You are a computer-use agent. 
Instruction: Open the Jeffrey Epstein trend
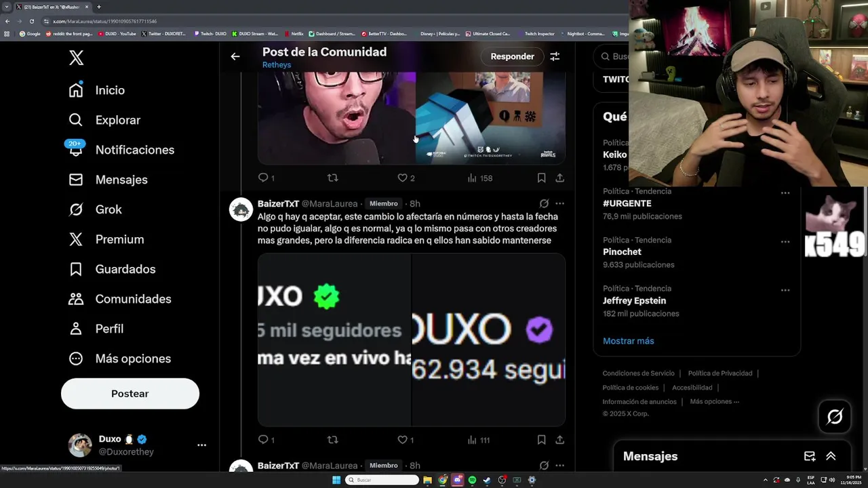[x=635, y=301]
